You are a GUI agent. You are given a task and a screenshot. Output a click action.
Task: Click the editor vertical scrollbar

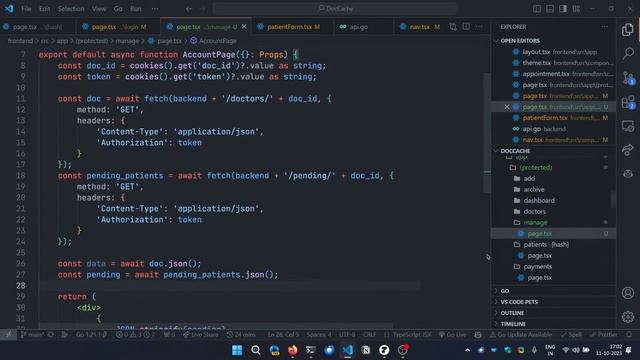pos(487,133)
